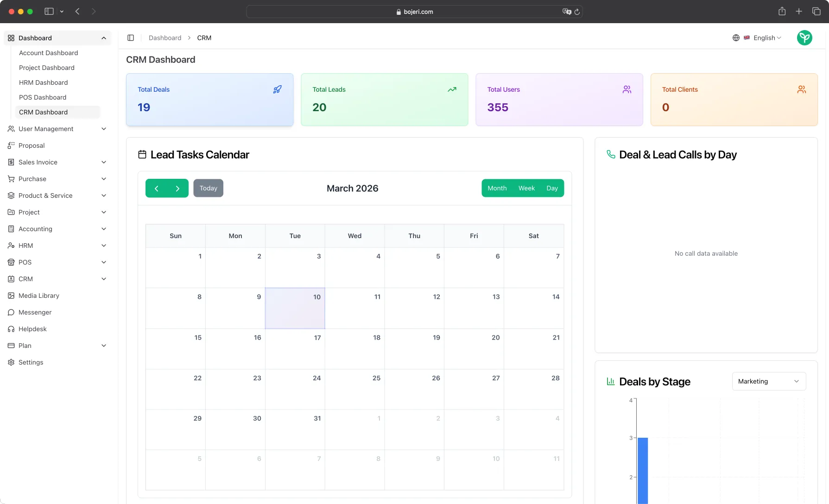This screenshot has height=504, width=829.
Task: Click the globe language icon in the header
Action: coord(736,38)
